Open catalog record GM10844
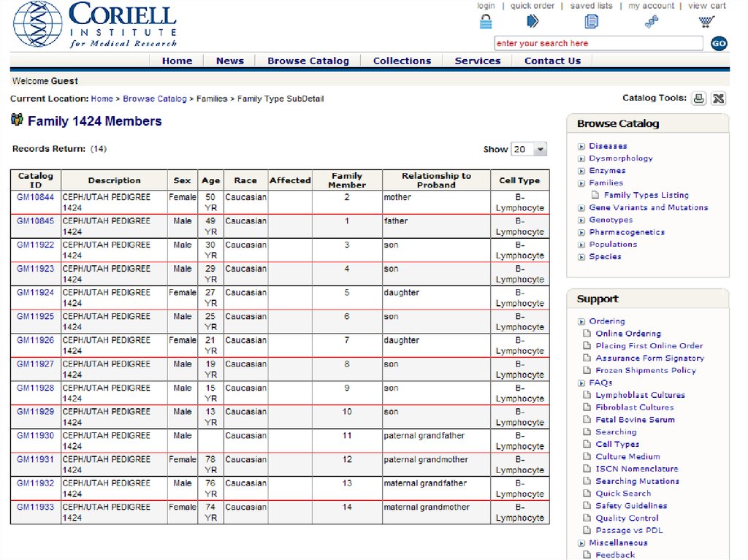Image resolution: width=748 pixels, height=560 pixels. (x=35, y=197)
